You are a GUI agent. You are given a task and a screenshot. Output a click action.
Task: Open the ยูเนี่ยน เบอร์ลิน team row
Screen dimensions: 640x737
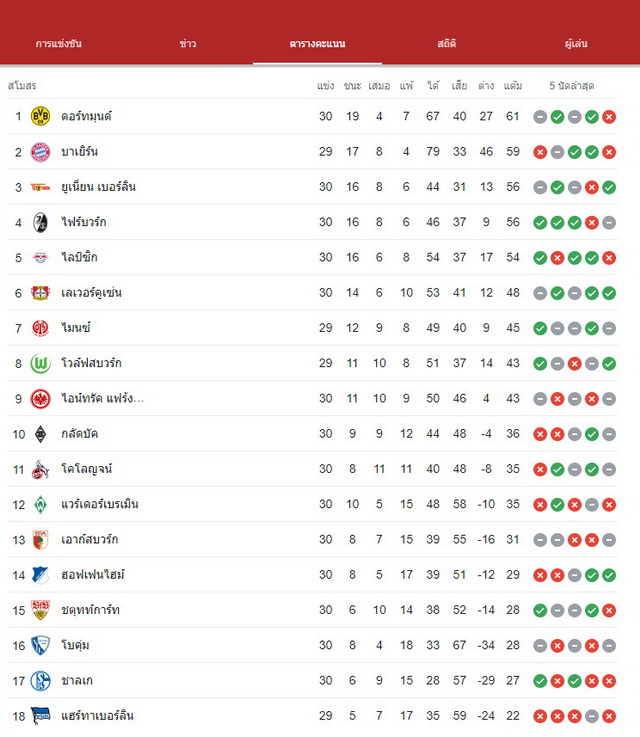pos(312,187)
